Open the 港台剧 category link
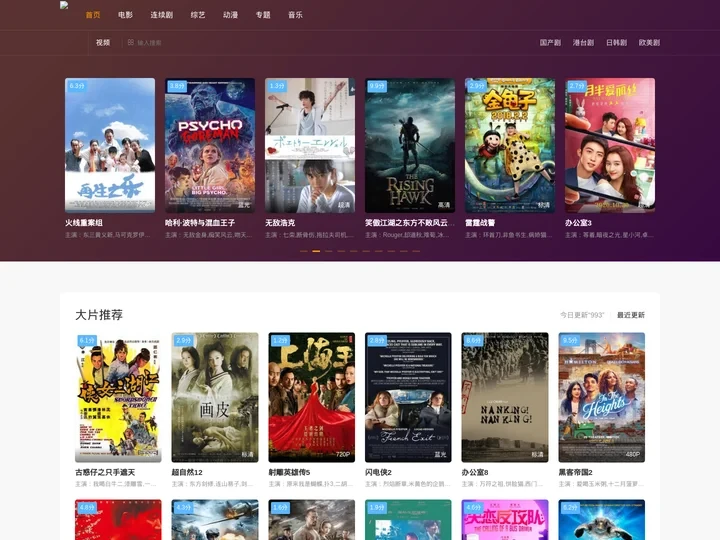 tap(583, 42)
